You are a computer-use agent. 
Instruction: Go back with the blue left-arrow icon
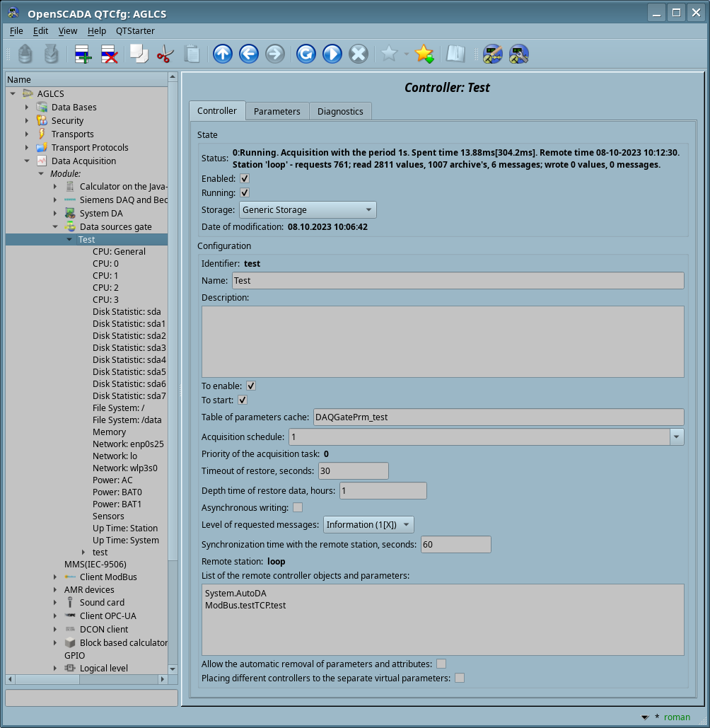249,54
